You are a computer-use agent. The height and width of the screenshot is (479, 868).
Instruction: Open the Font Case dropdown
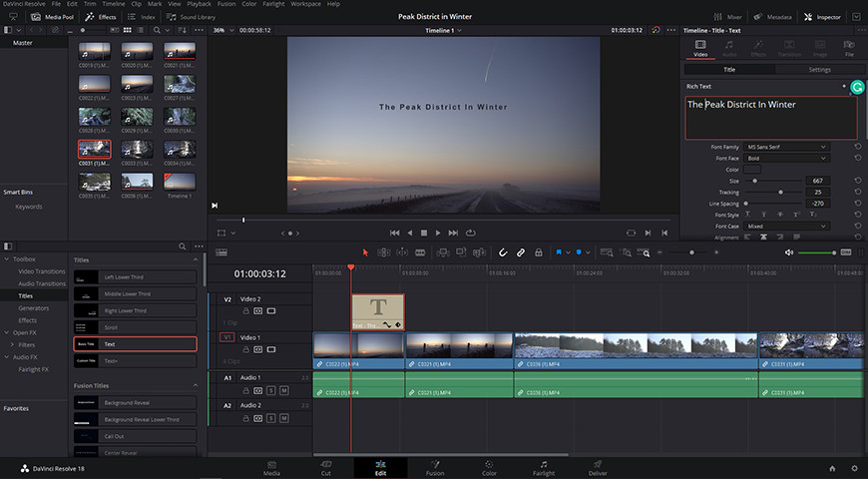click(x=786, y=226)
